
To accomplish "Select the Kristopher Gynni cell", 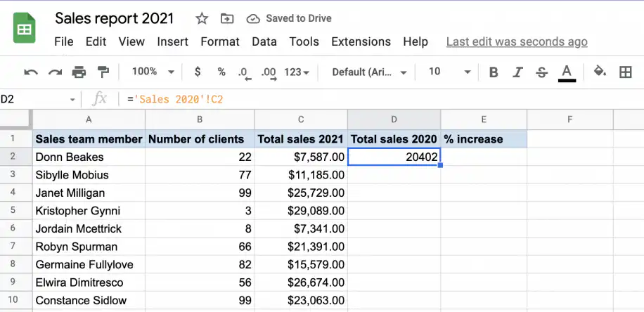I will pos(89,211).
